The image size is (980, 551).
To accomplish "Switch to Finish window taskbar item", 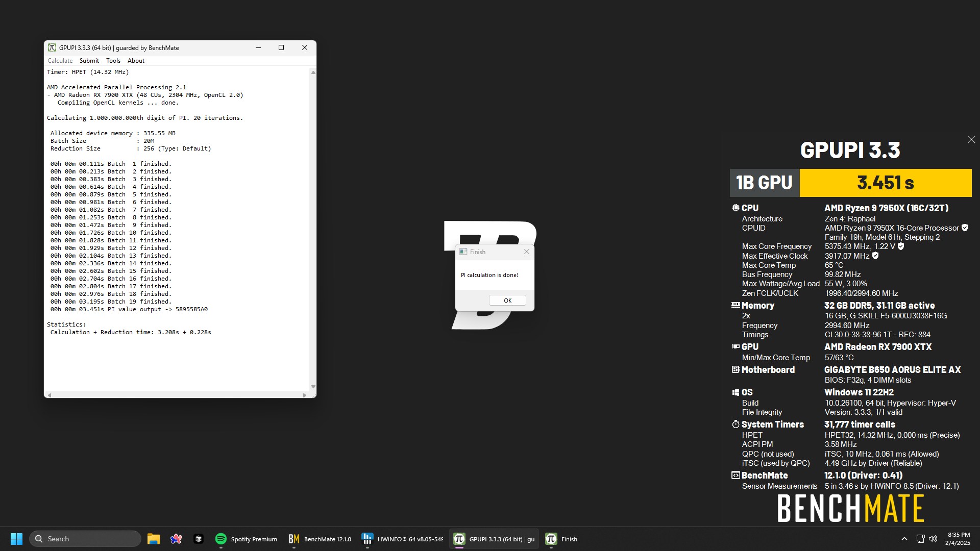I will click(x=562, y=539).
